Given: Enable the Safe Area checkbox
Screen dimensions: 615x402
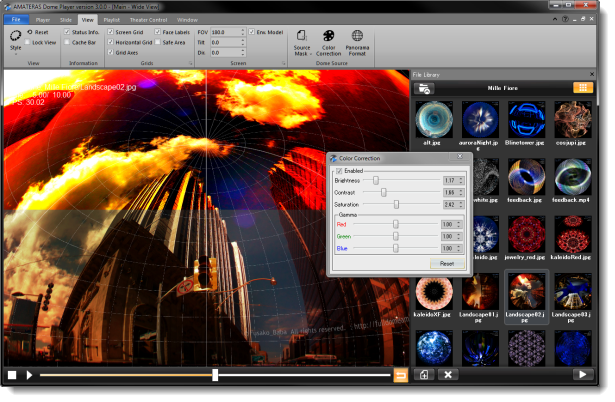Looking at the screenshot, I should point(158,42).
